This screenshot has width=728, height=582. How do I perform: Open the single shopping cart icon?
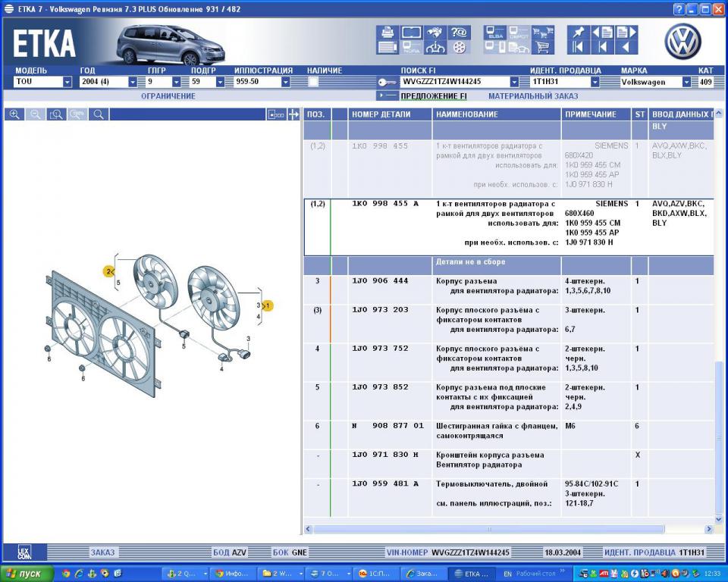pos(542,47)
